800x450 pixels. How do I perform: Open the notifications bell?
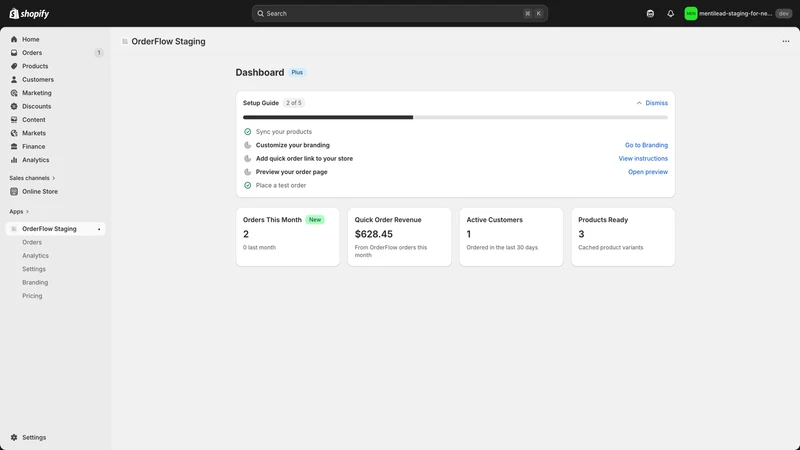point(670,14)
